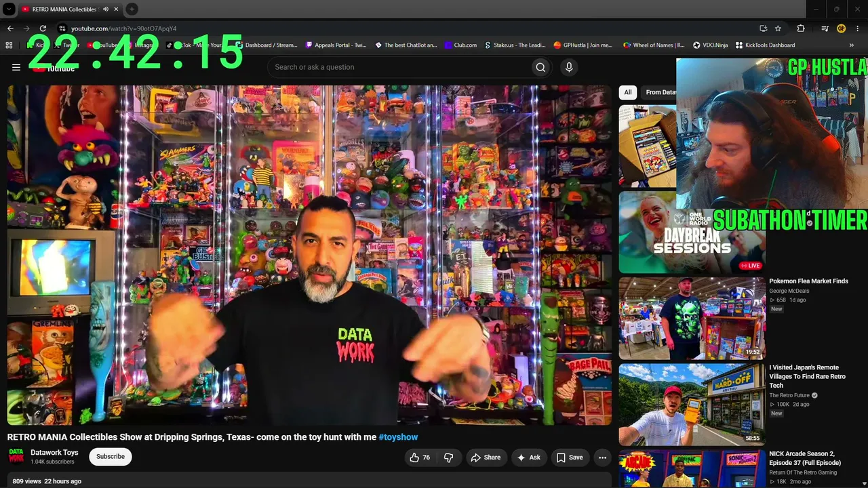The height and width of the screenshot is (488, 868).
Task: Dislike the video with thumbs down
Action: [449, 457]
